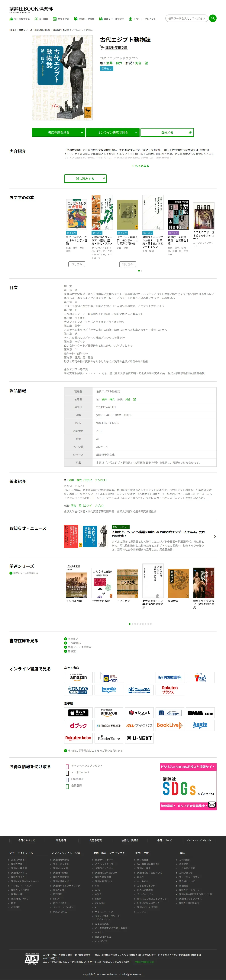Click the search keyword input field
Screen dimensions: 226x980
click(x=186, y=18)
